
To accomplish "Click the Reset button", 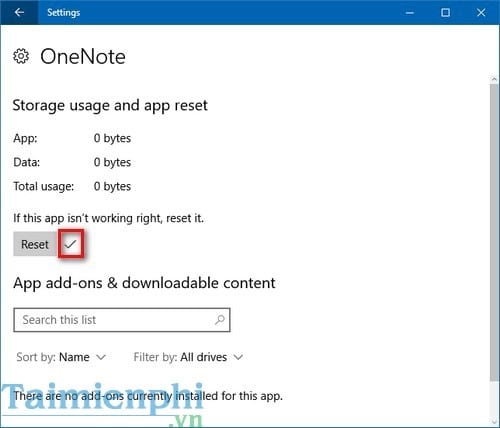I will [35, 244].
